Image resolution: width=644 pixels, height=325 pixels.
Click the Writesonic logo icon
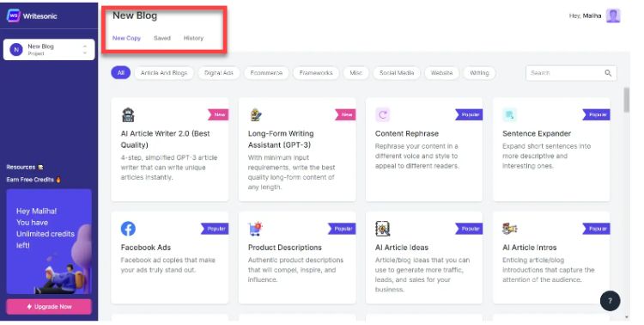[13, 15]
